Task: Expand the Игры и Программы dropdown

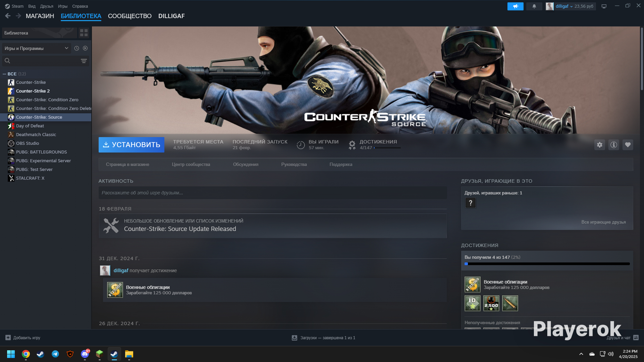Action: point(36,48)
